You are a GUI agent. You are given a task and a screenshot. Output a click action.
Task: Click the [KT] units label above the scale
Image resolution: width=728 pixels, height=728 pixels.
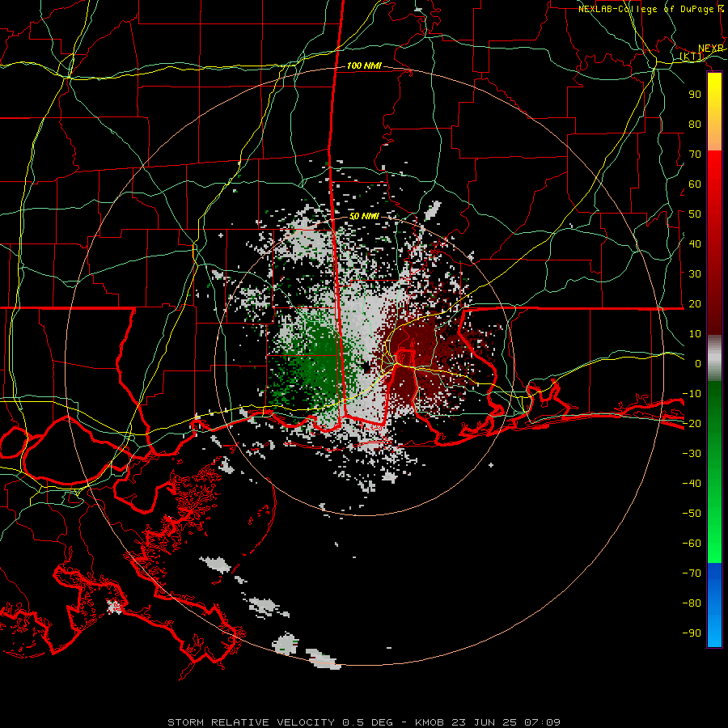pos(692,57)
